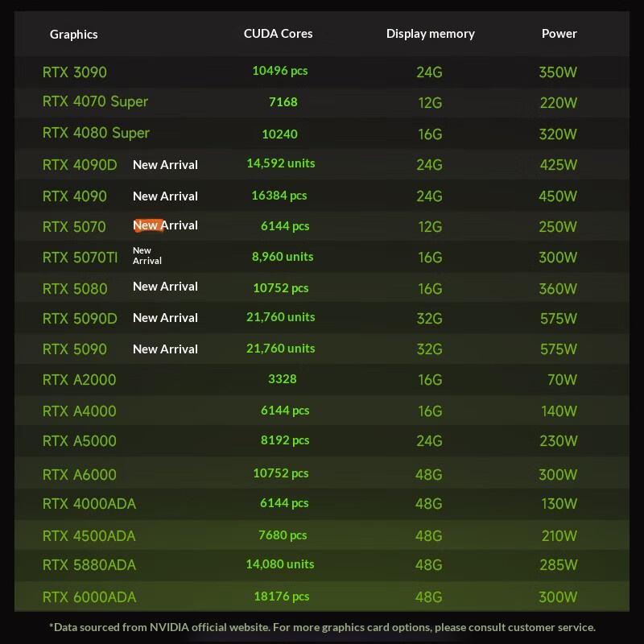Click the Power column header
Viewport: 644px width, 644px height.
pos(559,34)
